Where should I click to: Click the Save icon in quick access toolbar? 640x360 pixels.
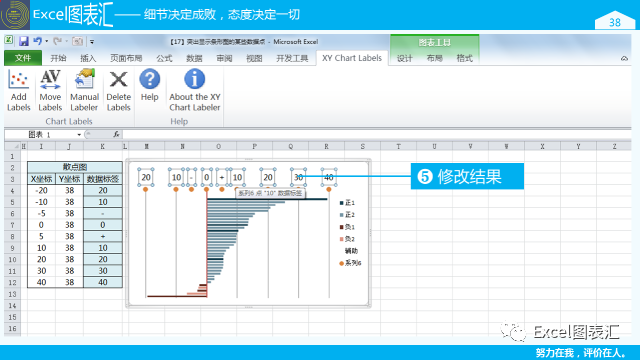pos(24,41)
